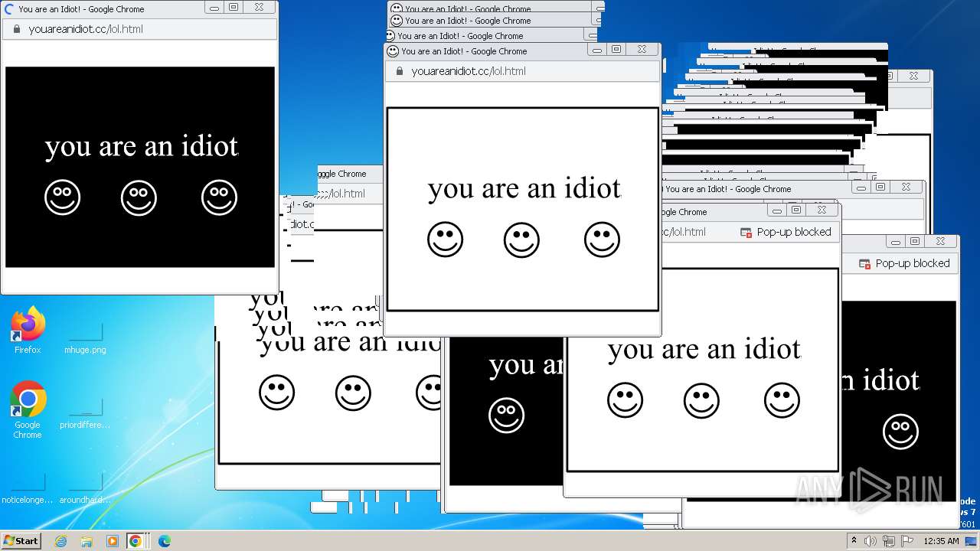
Task: Select the mhuge.png desktop file
Action: point(85,337)
